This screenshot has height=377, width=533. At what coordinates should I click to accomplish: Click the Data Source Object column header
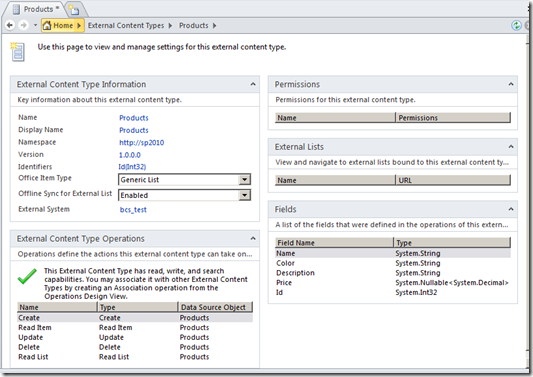pyautogui.click(x=216, y=307)
